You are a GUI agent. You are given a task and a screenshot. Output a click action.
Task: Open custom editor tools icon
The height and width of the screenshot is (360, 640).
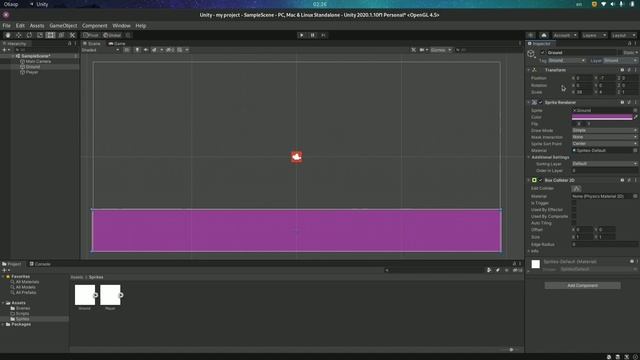tap(72, 35)
